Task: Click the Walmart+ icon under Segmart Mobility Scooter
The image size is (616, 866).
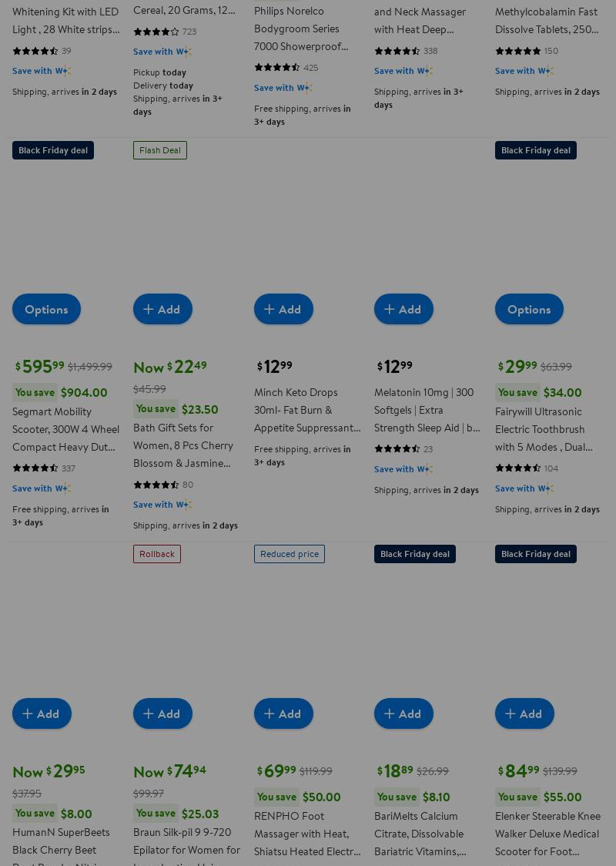Action: [62, 488]
